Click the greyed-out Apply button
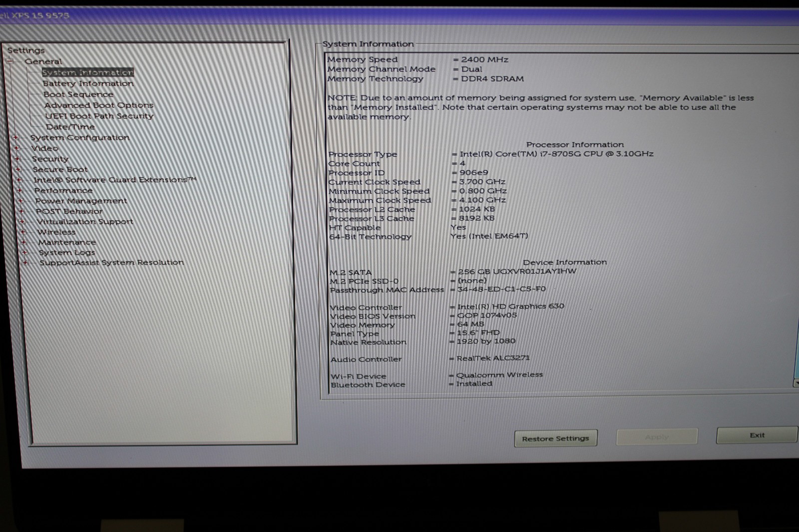The height and width of the screenshot is (532, 799). (x=657, y=437)
